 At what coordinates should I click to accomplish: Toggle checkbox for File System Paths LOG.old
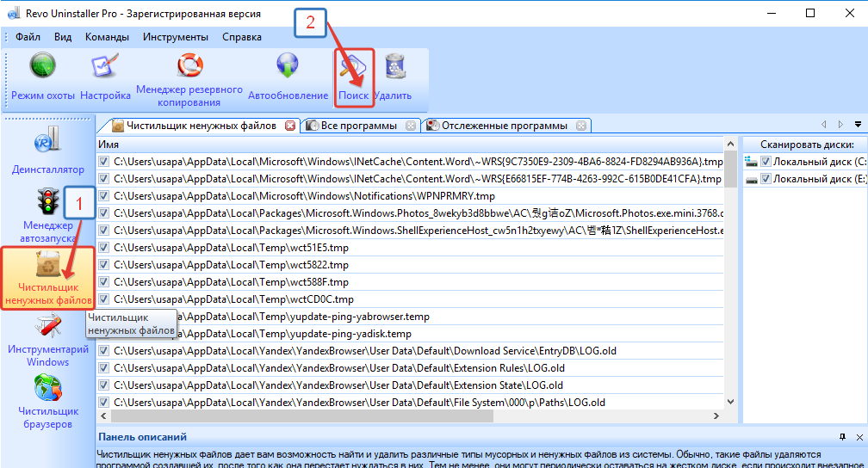click(x=103, y=402)
